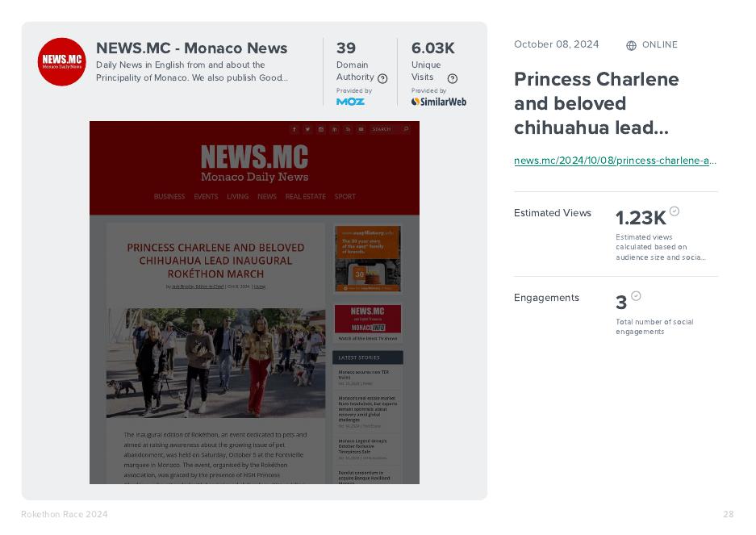Screen dimensions: 756x535
Task: Click the Princess Charlene title on right
Action: pos(596,103)
